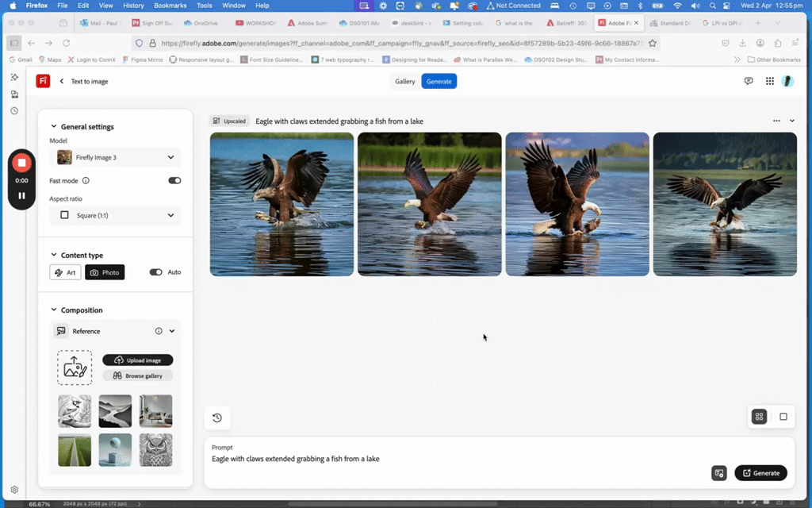Image resolution: width=812 pixels, height=508 pixels.
Task: Click the Gallery button
Action: 405,82
